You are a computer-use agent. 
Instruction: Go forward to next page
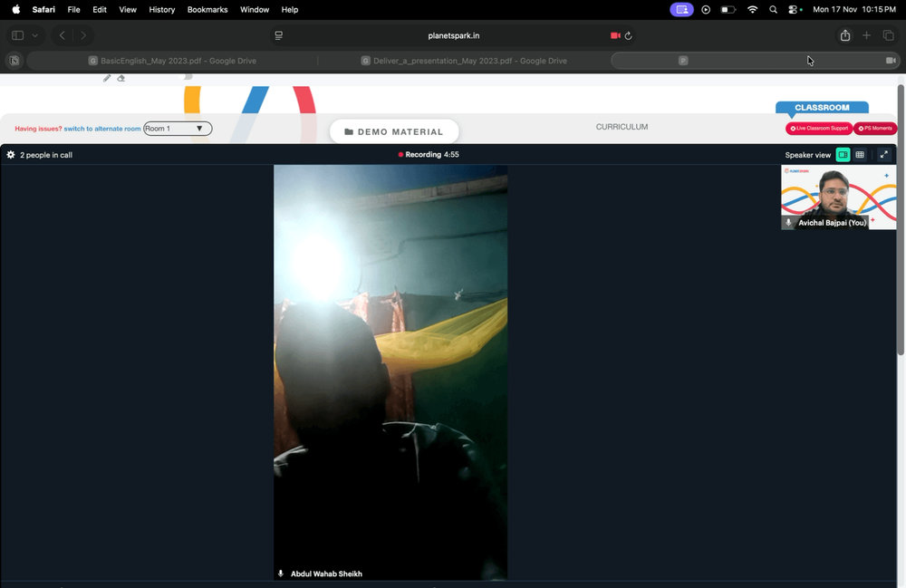83,35
